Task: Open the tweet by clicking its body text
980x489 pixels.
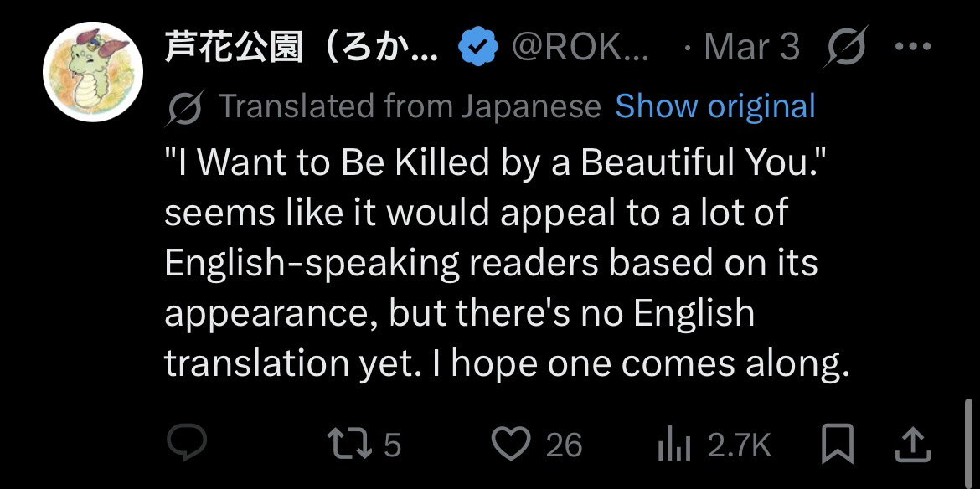Action: tap(490, 263)
